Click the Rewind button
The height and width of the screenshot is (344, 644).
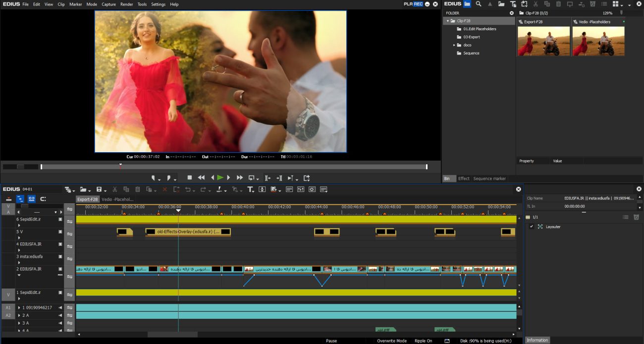(201, 177)
